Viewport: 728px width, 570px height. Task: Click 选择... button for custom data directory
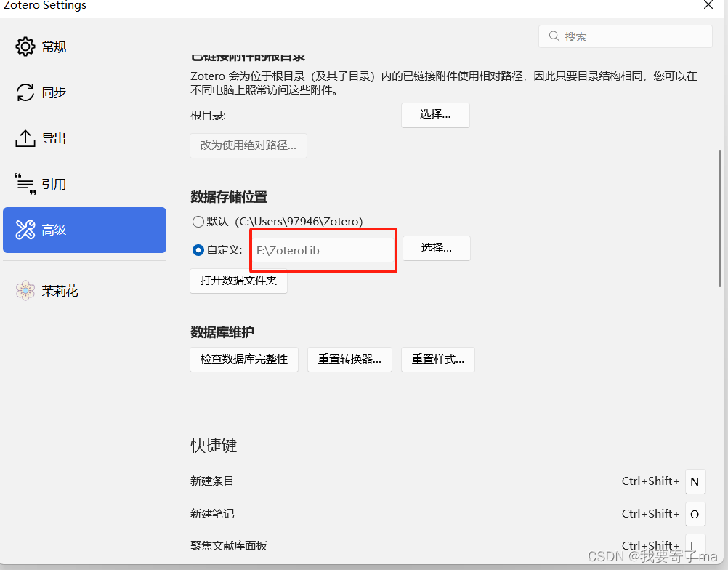point(437,248)
